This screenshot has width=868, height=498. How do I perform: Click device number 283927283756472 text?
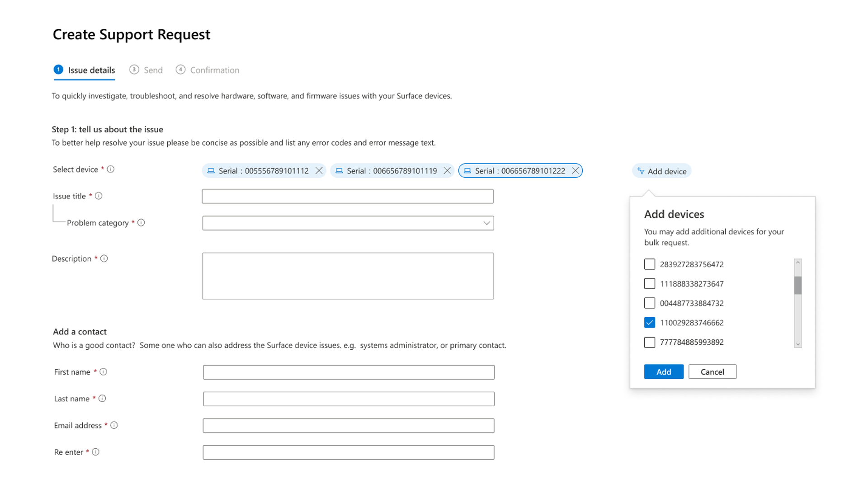[692, 264]
